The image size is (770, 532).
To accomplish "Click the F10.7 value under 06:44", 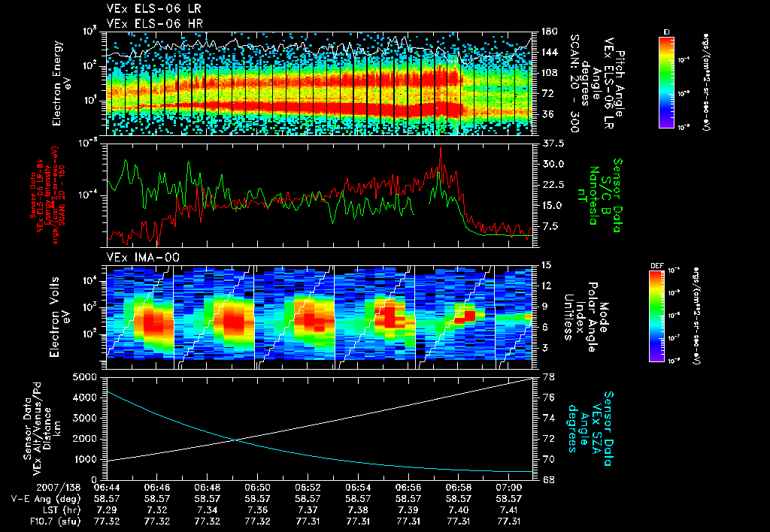I will point(107,521).
